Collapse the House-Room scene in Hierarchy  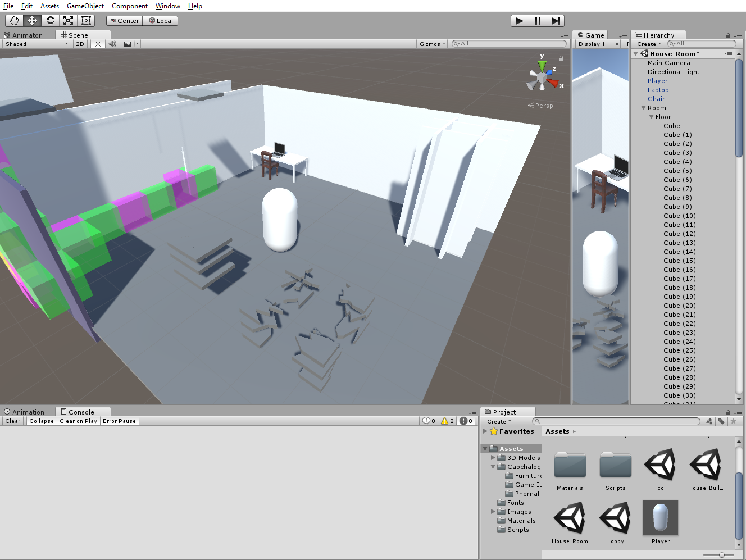coord(636,54)
